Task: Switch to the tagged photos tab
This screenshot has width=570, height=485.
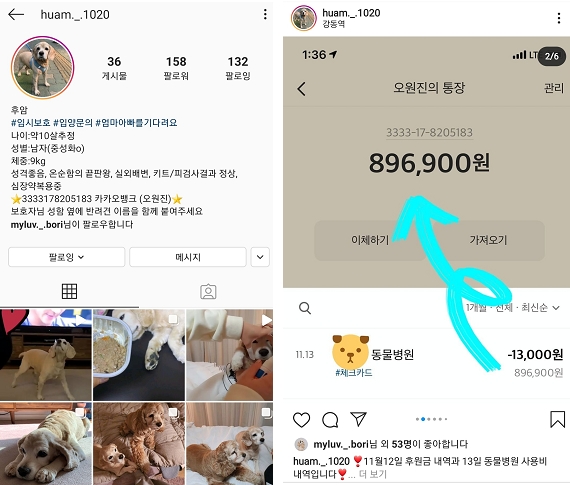Action: (x=208, y=291)
